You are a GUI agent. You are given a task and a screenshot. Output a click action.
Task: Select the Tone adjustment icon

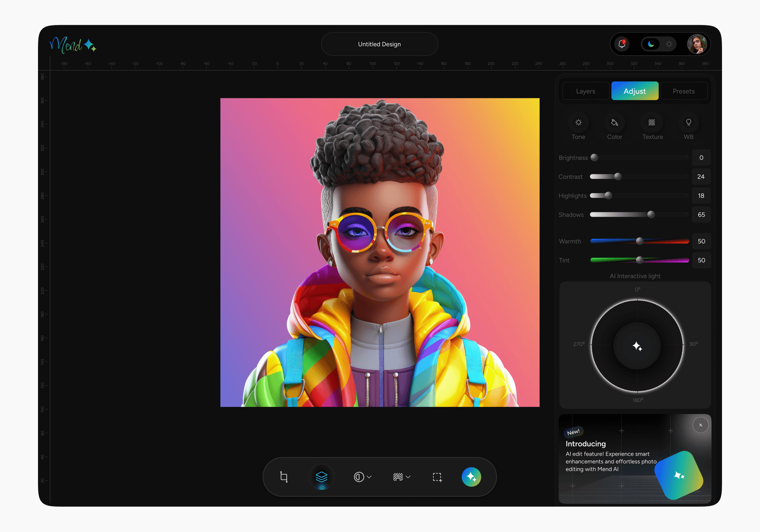(x=578, y=122)
